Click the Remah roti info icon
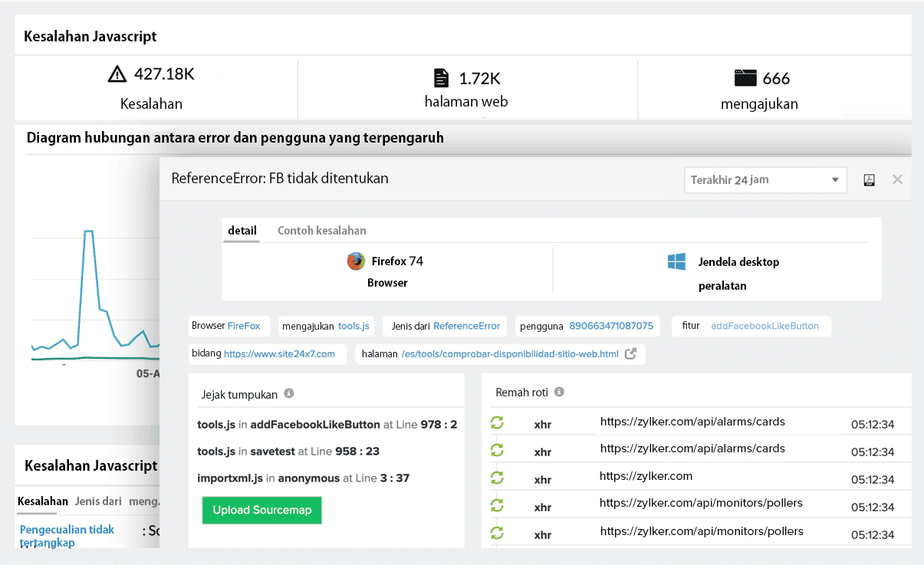The height and width of the screenshot is (565, 924). 558,392
